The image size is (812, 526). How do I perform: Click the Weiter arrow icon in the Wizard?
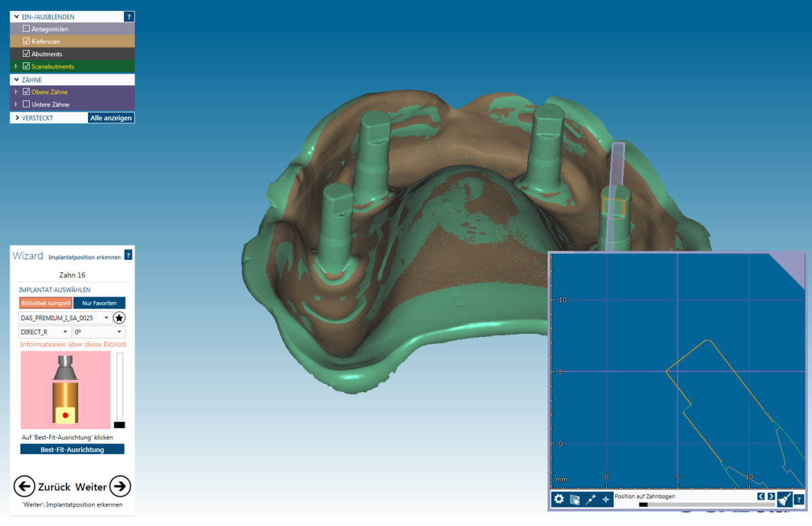point(120,486)
